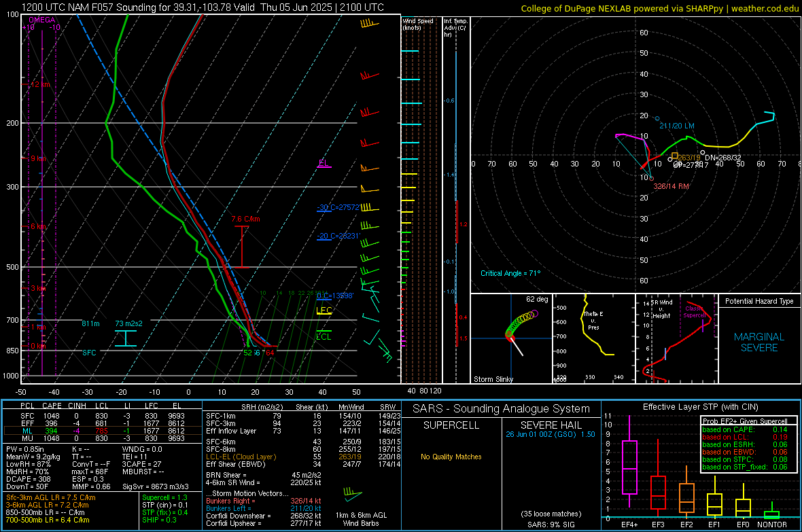Click the green LCL level label
The image size is (802, 532).
tap(324, 336)
